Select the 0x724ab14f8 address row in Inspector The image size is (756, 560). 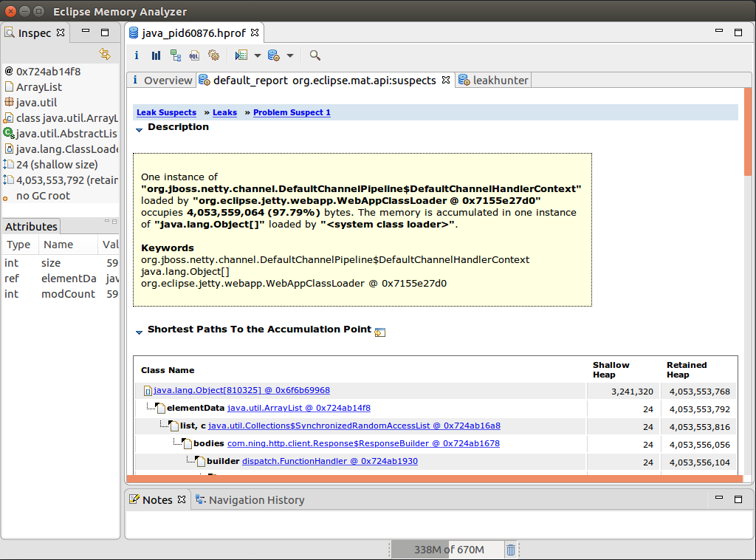(61, 72)
